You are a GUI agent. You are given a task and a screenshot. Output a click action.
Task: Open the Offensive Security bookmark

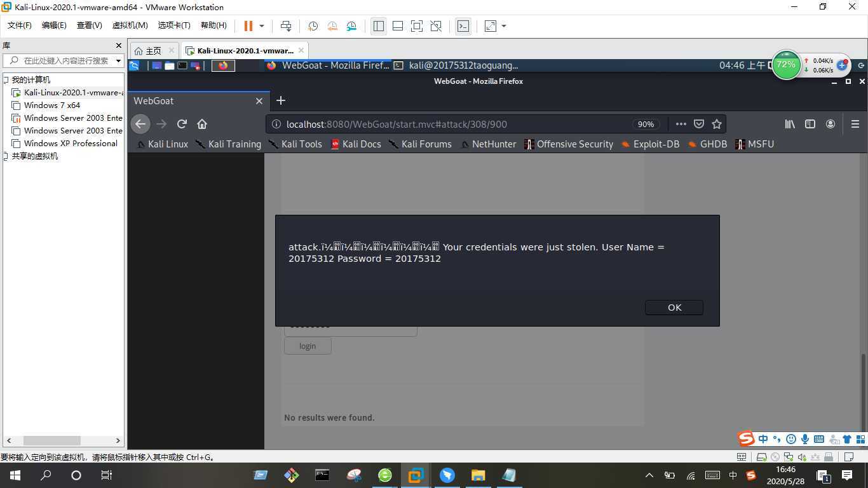pos(569,144)
